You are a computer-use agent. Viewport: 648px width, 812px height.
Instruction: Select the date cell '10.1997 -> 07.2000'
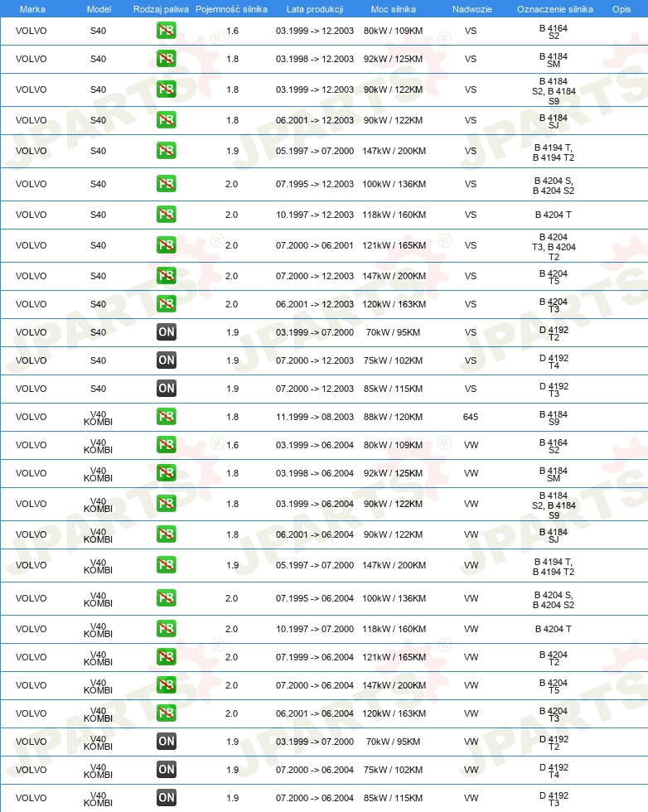[x=315, y=629]
